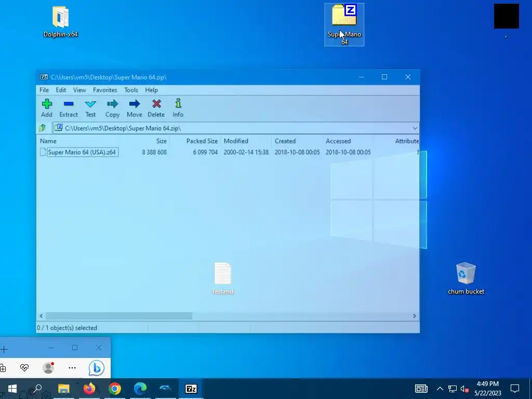Select the Super Mario 64 zip desktop icon
The width and height of the screenshot is (532, 399).
click(344, 24)
